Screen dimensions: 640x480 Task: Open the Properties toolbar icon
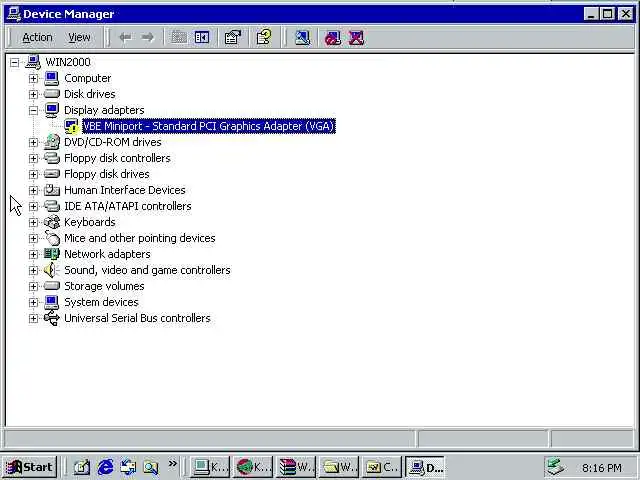233,38
